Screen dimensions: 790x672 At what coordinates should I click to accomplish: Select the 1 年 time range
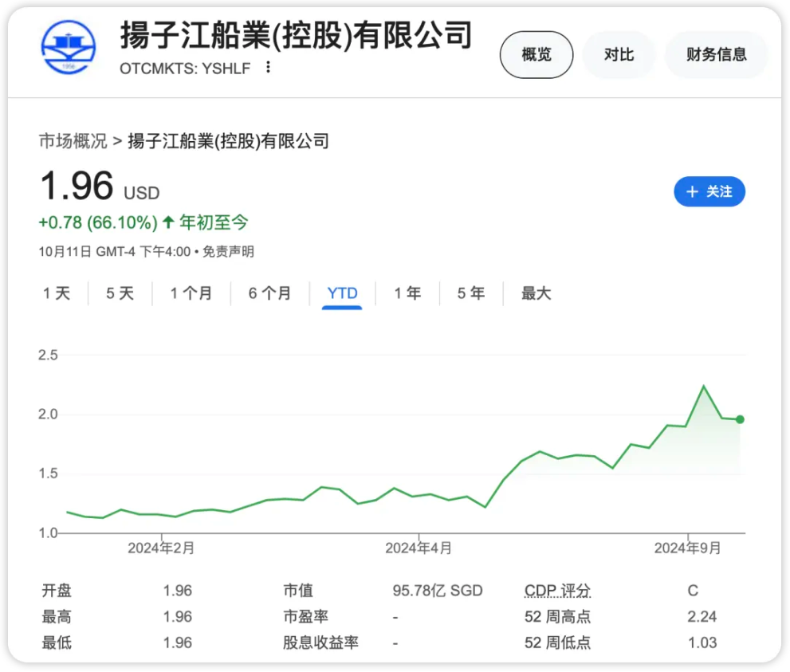(407, 293)
